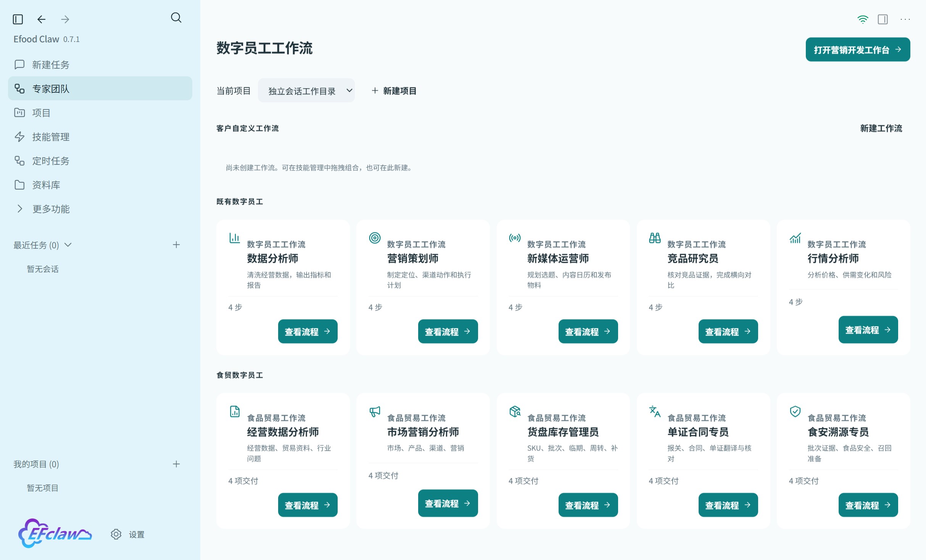Viewport: 926px width, 560px height.
Task: Click the 暂无项目 placeholder text
Action: pos(43,488)
